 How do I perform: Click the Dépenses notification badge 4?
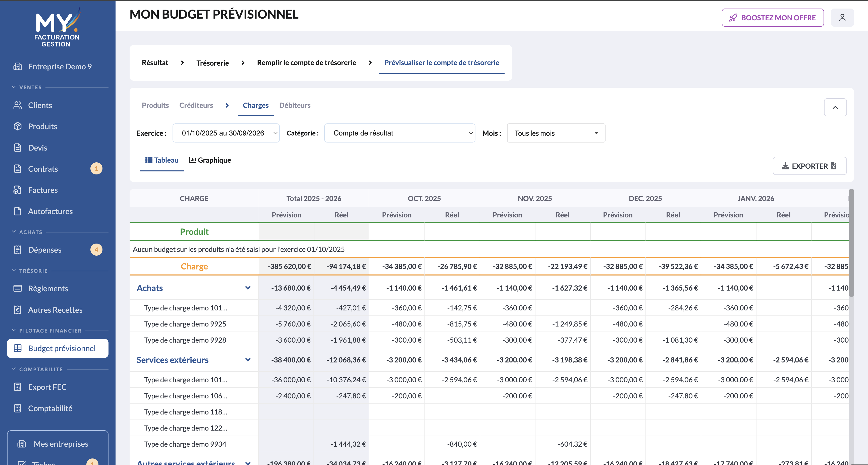[96, 250]
